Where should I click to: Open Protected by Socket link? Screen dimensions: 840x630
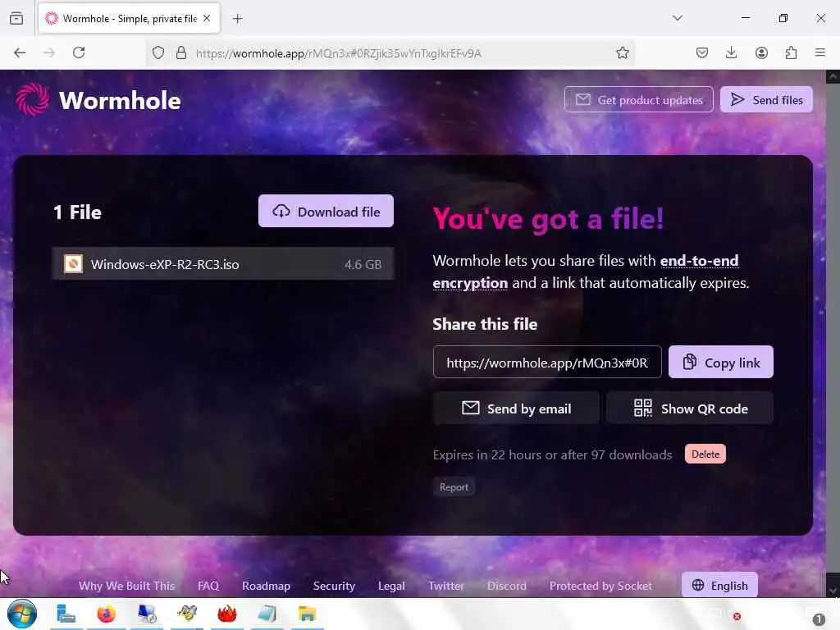(x=600, y=586)
